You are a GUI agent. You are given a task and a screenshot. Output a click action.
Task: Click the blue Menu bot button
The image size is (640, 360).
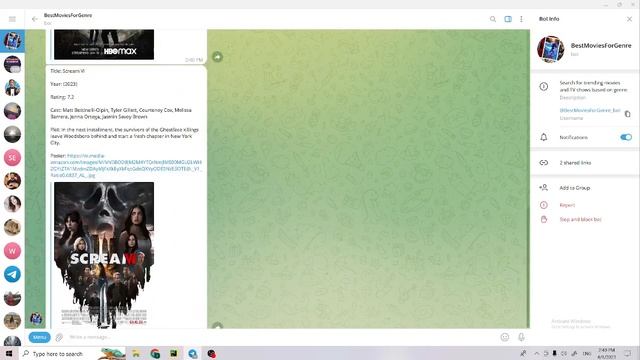[x=40, y=337]
